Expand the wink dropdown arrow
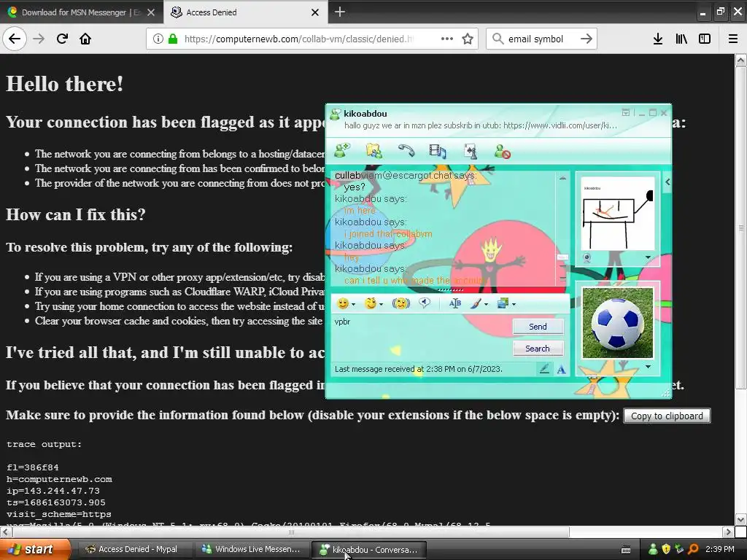This screenshot has height=560, width=747. [x=381, y=304]
